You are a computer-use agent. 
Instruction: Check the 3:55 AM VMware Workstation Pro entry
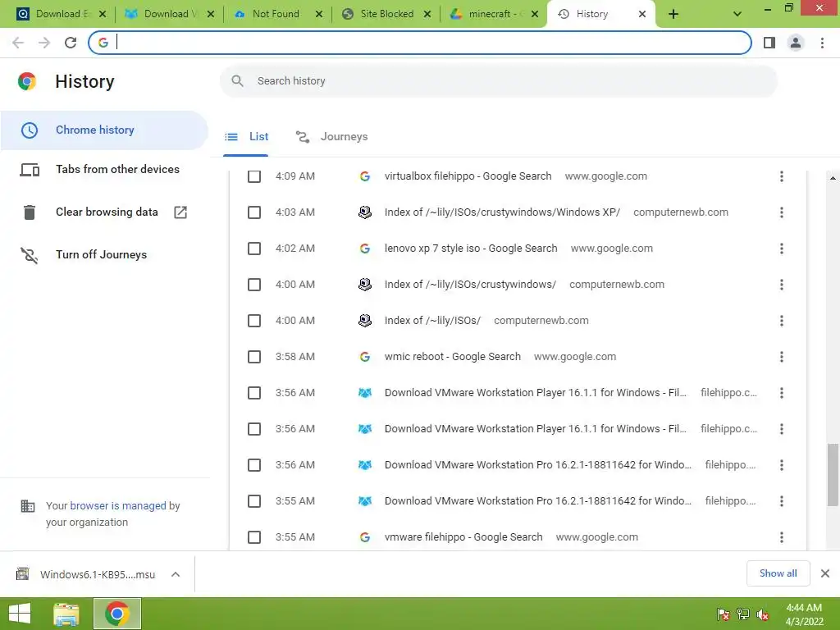[x=254, y=501]
